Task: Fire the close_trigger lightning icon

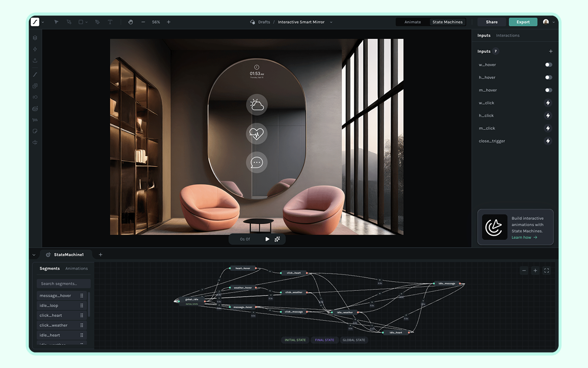Action: (x=548, y=141)
